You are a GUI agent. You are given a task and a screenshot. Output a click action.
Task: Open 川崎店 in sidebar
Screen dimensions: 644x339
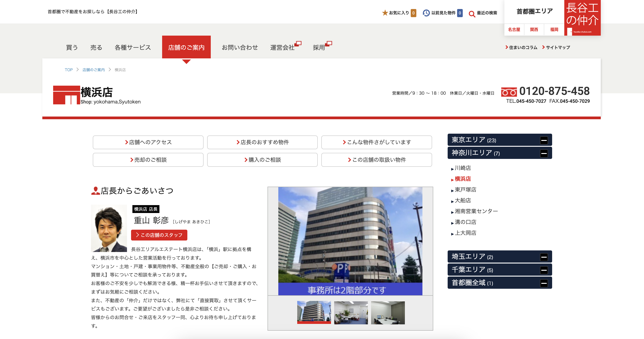463,168
